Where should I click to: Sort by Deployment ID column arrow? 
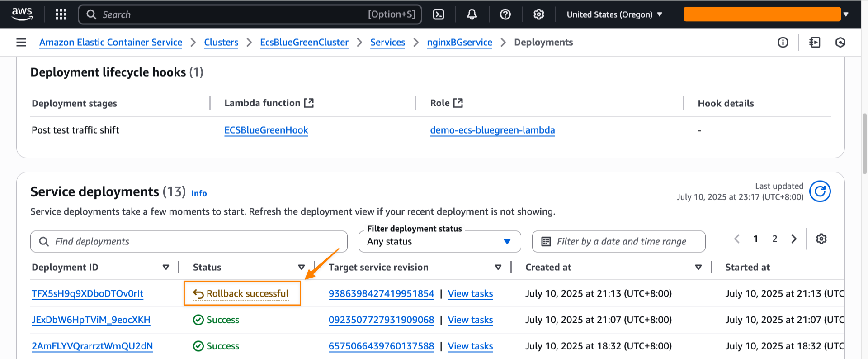pos(166,268)
